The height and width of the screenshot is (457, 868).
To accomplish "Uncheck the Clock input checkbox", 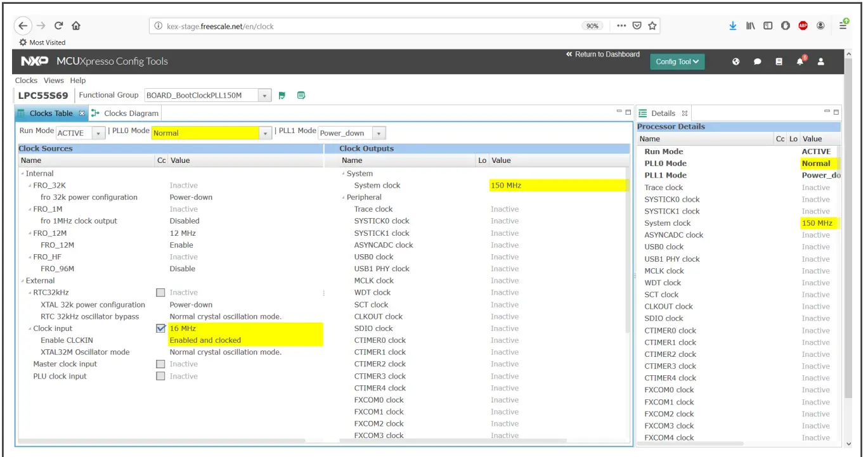I will 160,328.
